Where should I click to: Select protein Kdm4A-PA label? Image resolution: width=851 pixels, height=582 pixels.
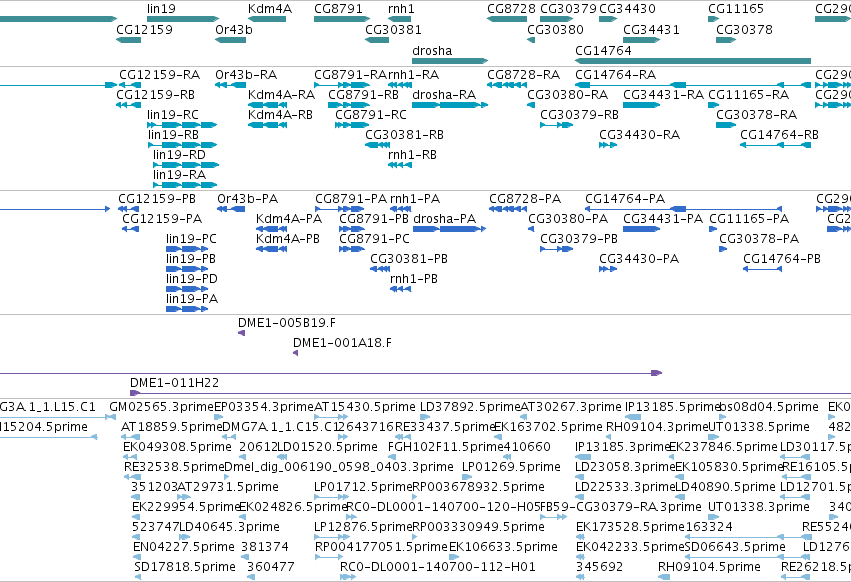tap(289, 219)
